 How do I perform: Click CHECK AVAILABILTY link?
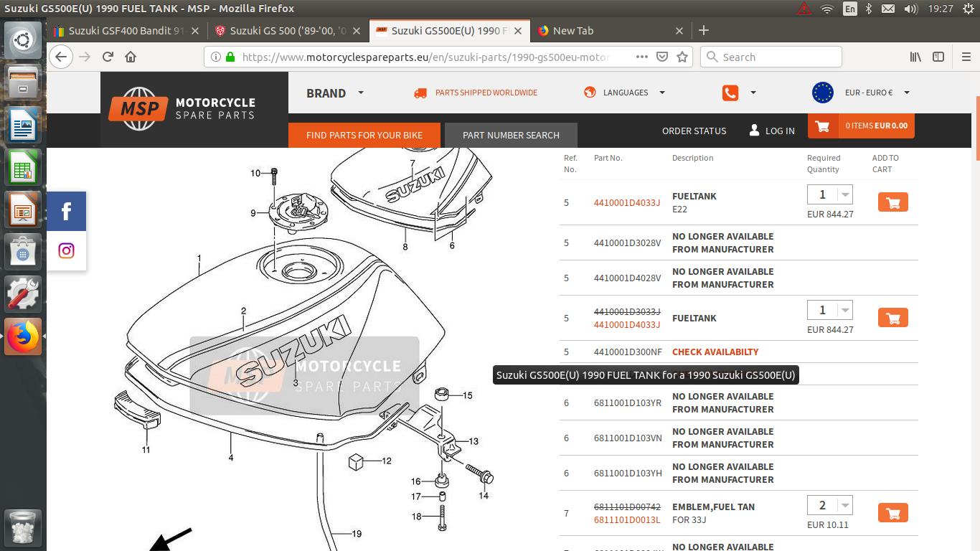(x=715, y=352)
